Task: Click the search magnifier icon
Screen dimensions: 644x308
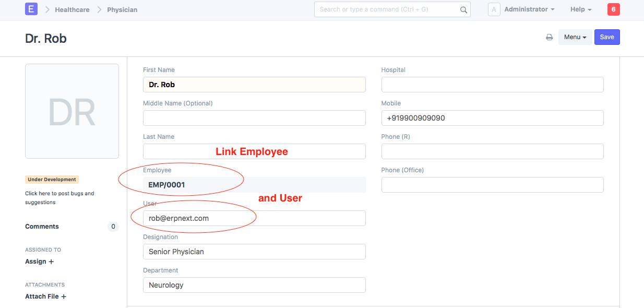Action: pos(463,9)
